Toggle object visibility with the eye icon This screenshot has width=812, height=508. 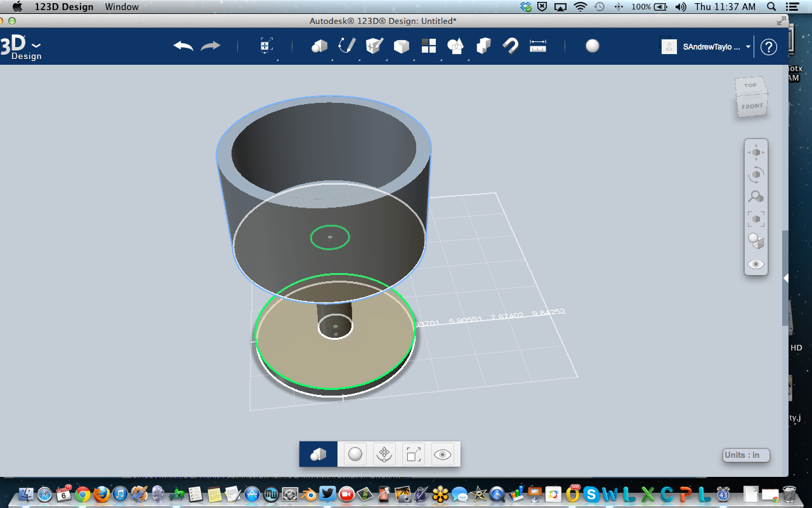pos(756,264)
